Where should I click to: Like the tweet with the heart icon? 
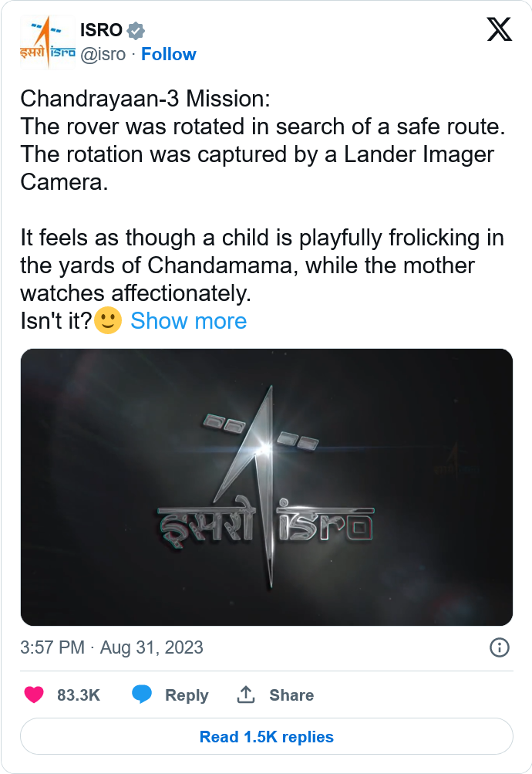(34, 695)
